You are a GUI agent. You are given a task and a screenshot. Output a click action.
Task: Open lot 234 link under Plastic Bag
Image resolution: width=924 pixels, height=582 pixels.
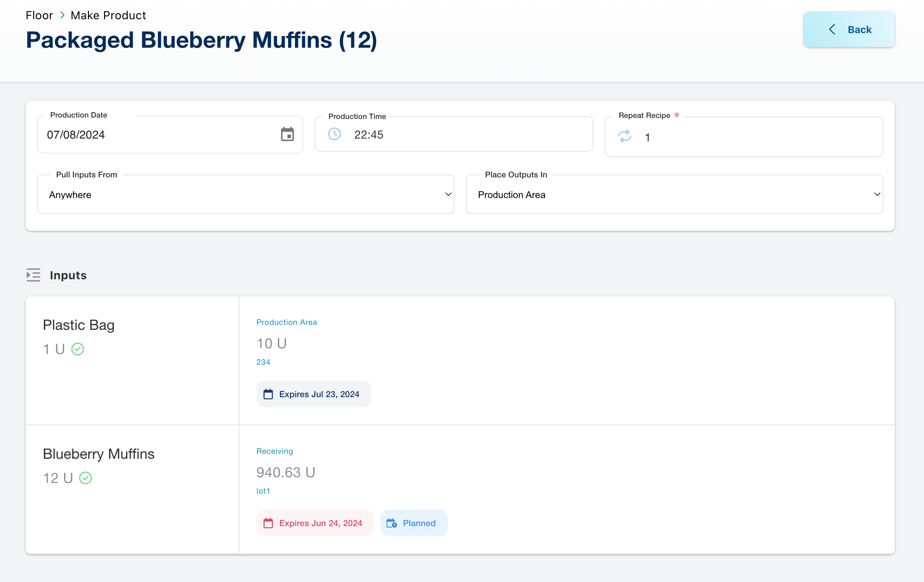(x=263, y=362)
